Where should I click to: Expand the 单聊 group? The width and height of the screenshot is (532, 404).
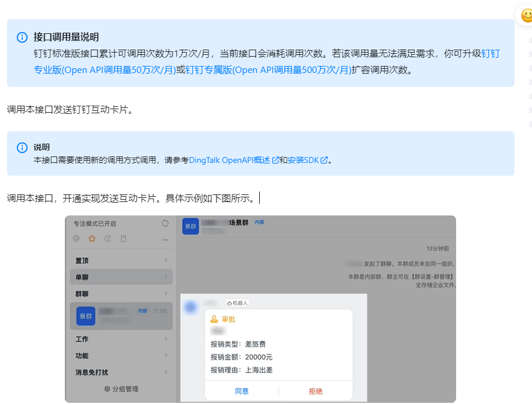[x=121, y=277]
